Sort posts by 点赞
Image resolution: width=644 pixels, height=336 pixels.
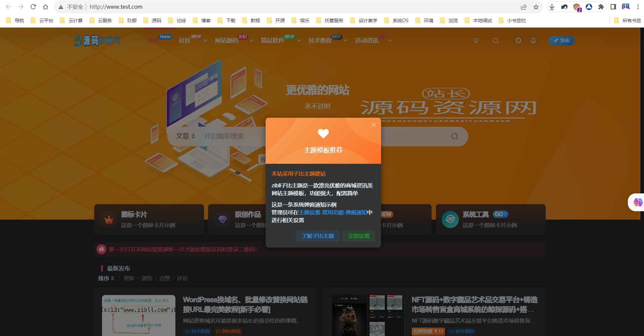pyautogui.click(x=165, y=278)
